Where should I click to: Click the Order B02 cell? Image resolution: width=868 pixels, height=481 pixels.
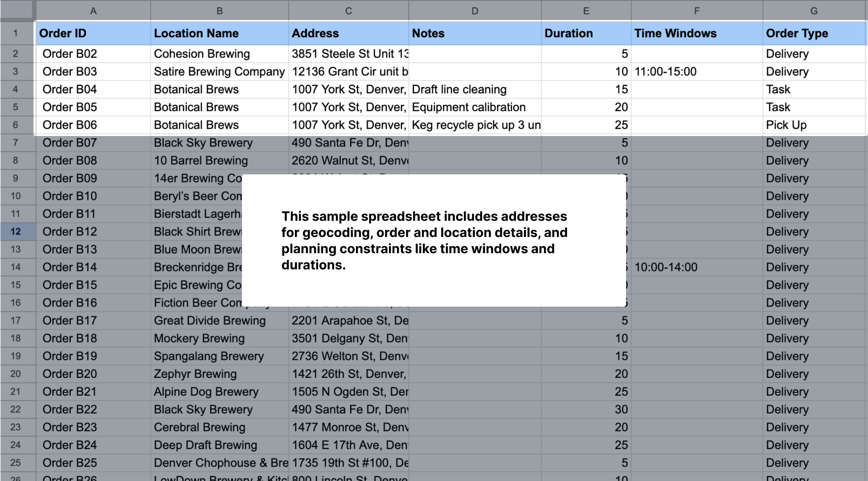click(93, 53)
